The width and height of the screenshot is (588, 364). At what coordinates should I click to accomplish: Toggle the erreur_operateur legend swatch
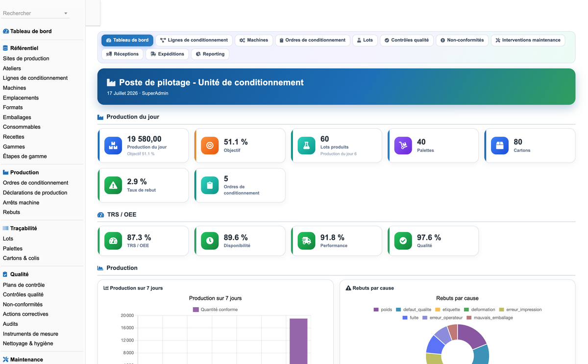(x=425, y=318)
